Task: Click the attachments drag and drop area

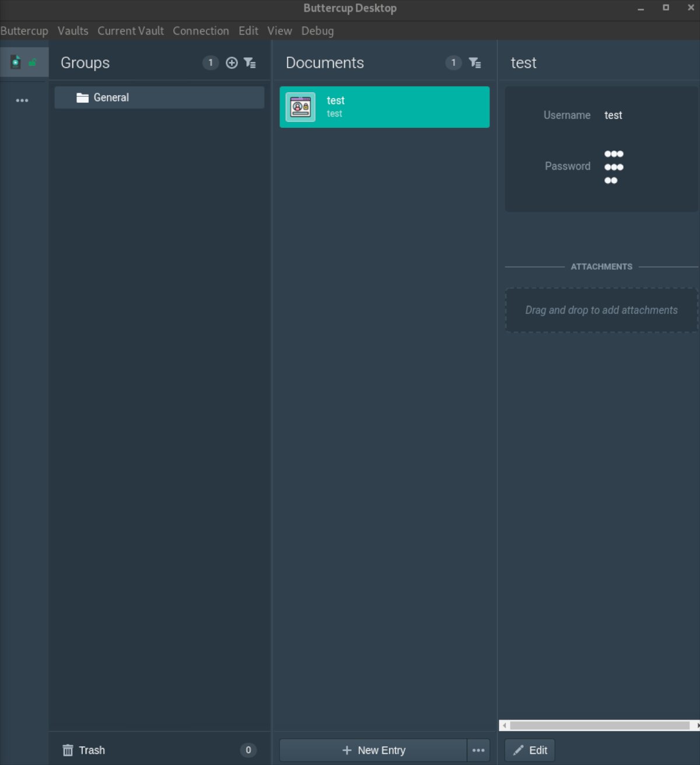Action: 601,310
